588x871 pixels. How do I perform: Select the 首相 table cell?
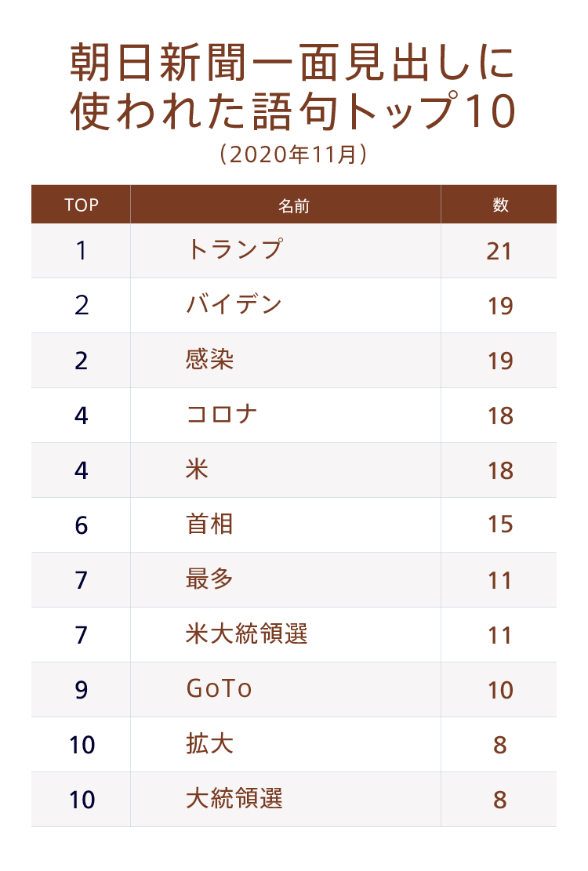[210, 524]
